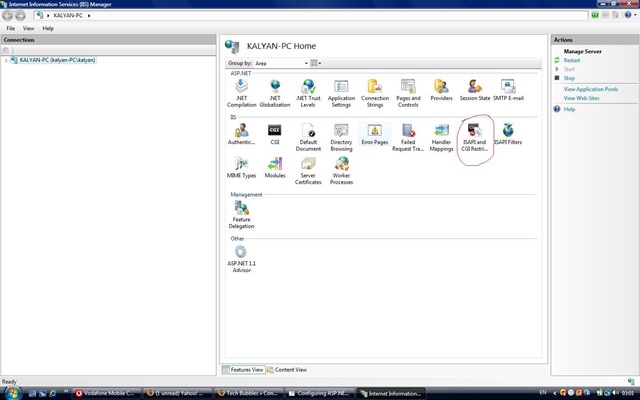Image resolution: width=640 pixels, height=400 pixels.
Task: Open Handler Mappings feature
Action: [x=441, y=137]
